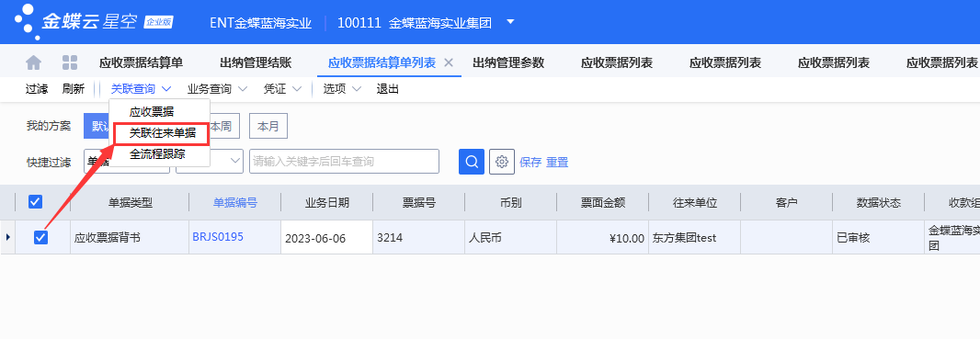The image size is (980, 339).
Task: Click the amount cell ¥10.00
Action: point(602,237)
